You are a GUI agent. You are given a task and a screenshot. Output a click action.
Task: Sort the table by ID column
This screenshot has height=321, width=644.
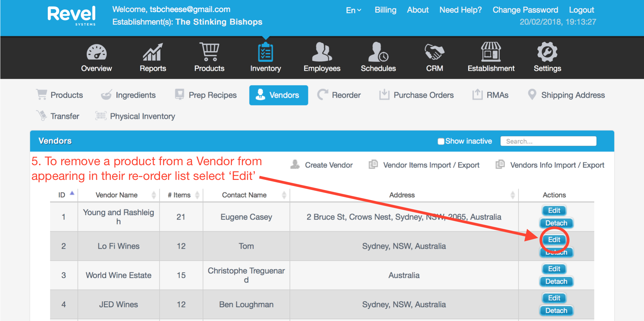pyautogui.click(x=64, y=195)
